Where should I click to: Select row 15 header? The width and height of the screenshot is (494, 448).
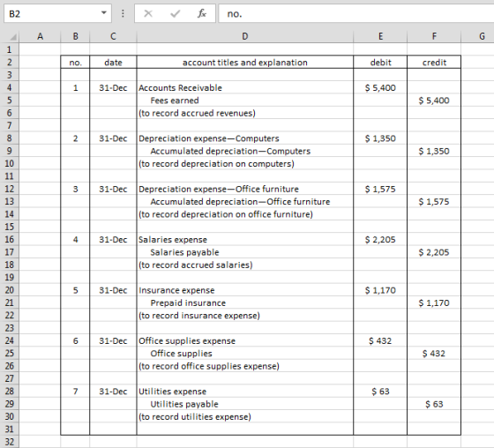9,227
